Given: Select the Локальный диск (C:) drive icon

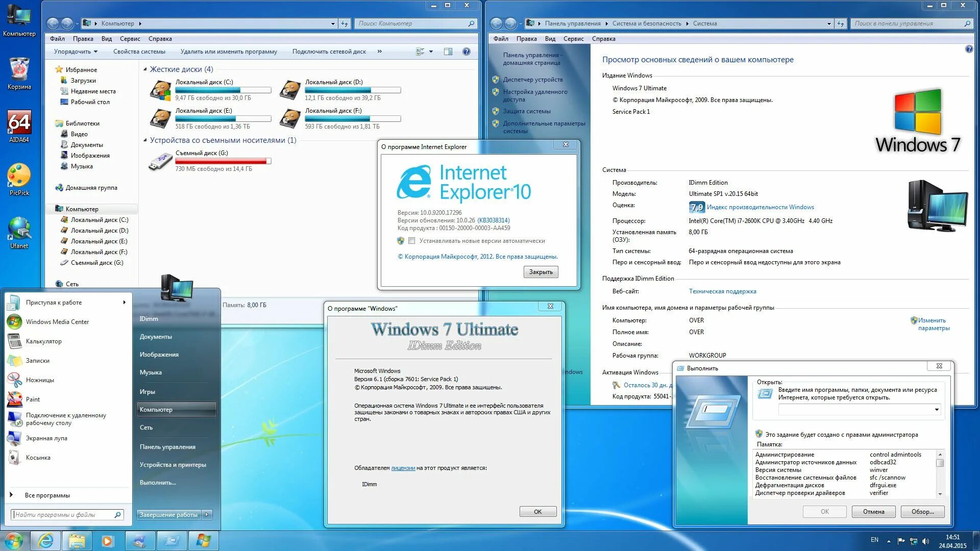Looking at the screenshot, I should click(160, 90).
